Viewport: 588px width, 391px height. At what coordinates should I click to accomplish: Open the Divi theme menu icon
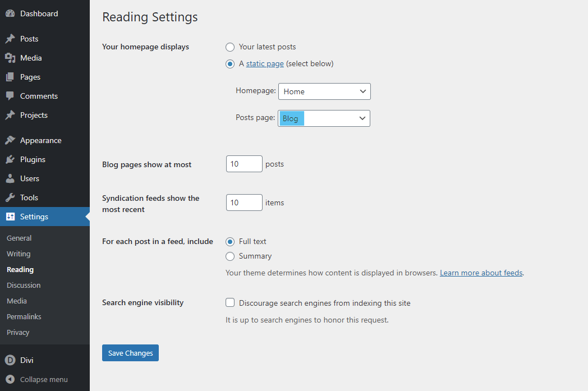coord(10,360)
